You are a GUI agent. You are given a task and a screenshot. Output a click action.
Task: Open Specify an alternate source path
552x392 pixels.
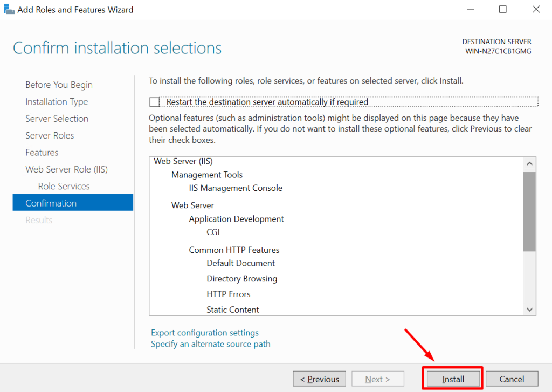tap(211, 344)
